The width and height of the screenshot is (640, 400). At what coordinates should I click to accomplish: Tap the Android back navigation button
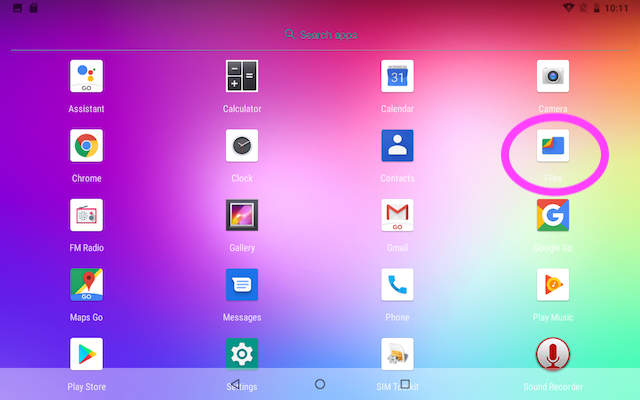tap(235, 384)
